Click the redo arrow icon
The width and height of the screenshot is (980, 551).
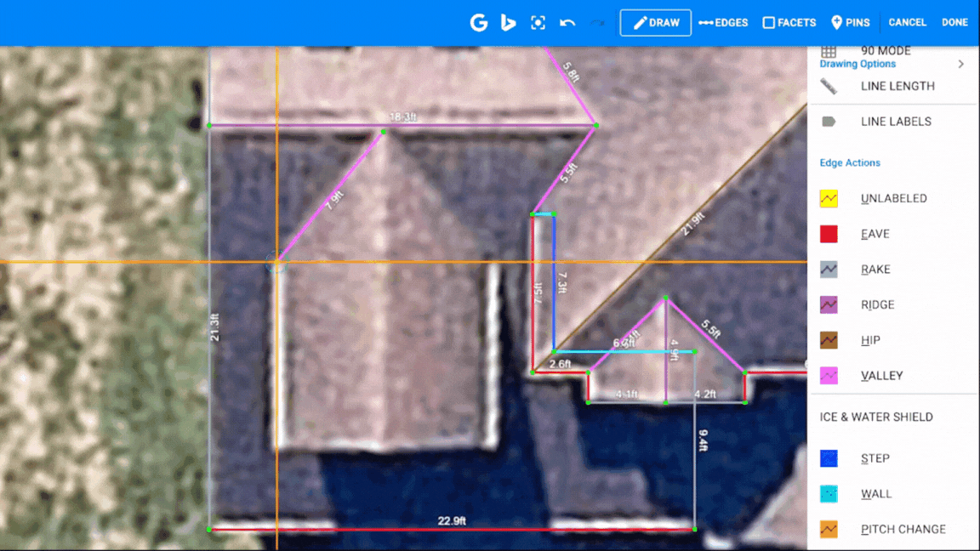[597, 23]
